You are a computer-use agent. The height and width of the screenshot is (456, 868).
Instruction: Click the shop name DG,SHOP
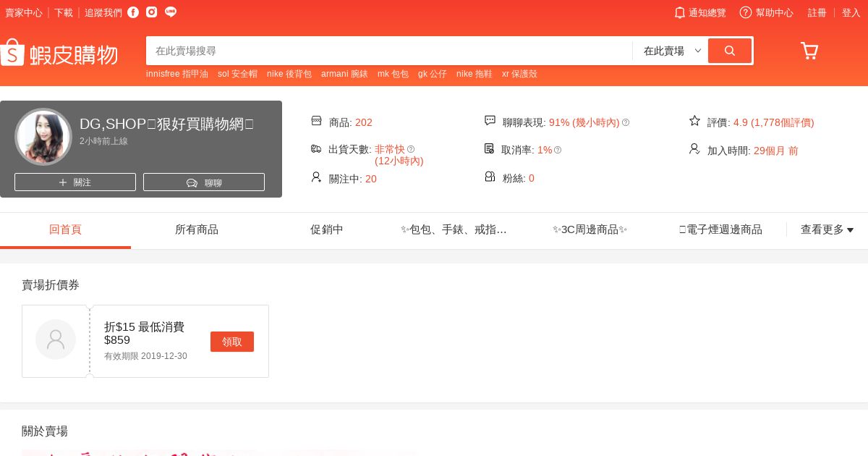tap(166, 124)
